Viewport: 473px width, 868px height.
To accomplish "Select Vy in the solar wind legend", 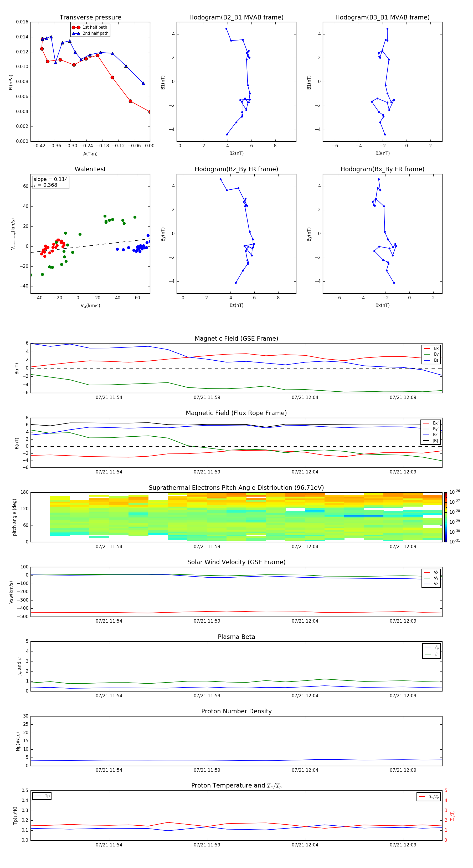I will (x=431, y=578).
